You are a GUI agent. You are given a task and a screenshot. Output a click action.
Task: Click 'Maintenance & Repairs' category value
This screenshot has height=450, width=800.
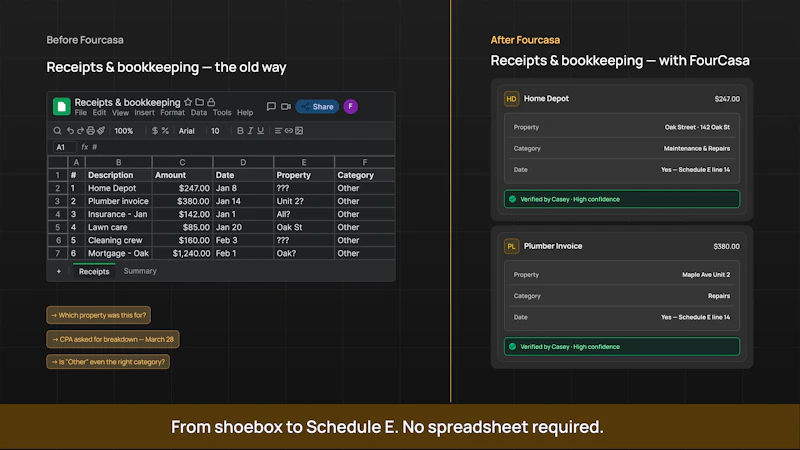[696, 148]
